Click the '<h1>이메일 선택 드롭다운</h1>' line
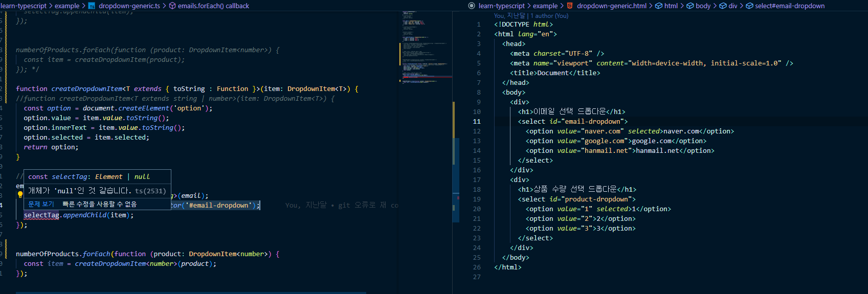This screenshot has height=294, width=868. point(571,111)
